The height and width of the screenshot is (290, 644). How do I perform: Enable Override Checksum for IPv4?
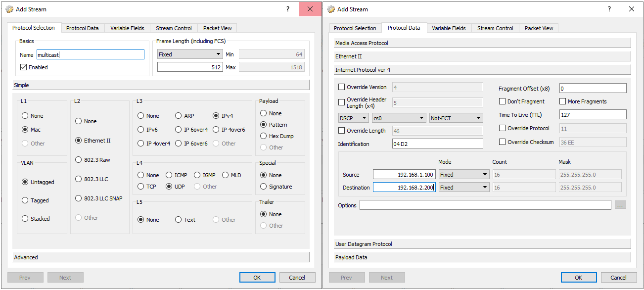503,142
